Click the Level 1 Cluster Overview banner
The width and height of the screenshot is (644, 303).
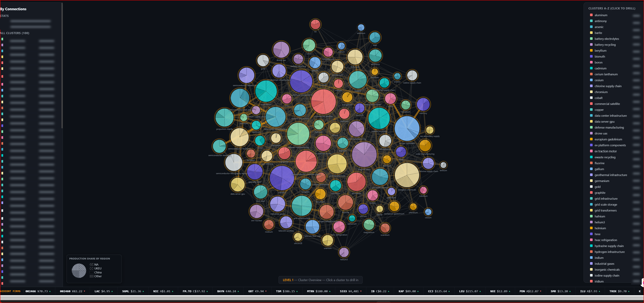320,280
